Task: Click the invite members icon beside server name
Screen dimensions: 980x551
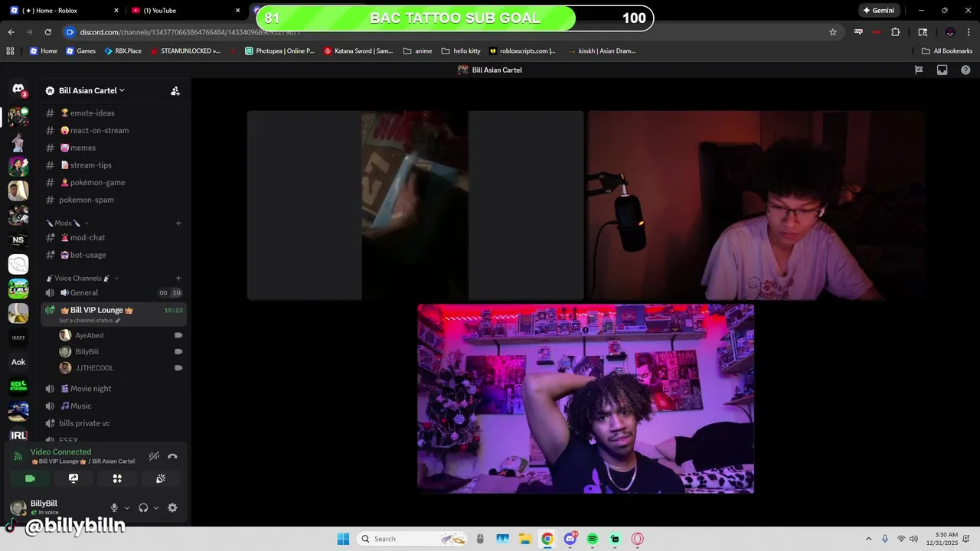Action: pos(175,90)
